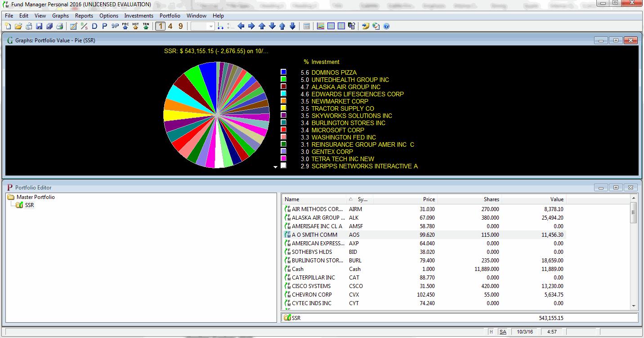Open the Graphs menu
Image resolution: width=644 pixels, height=338 pixels.
click(60, 16)
